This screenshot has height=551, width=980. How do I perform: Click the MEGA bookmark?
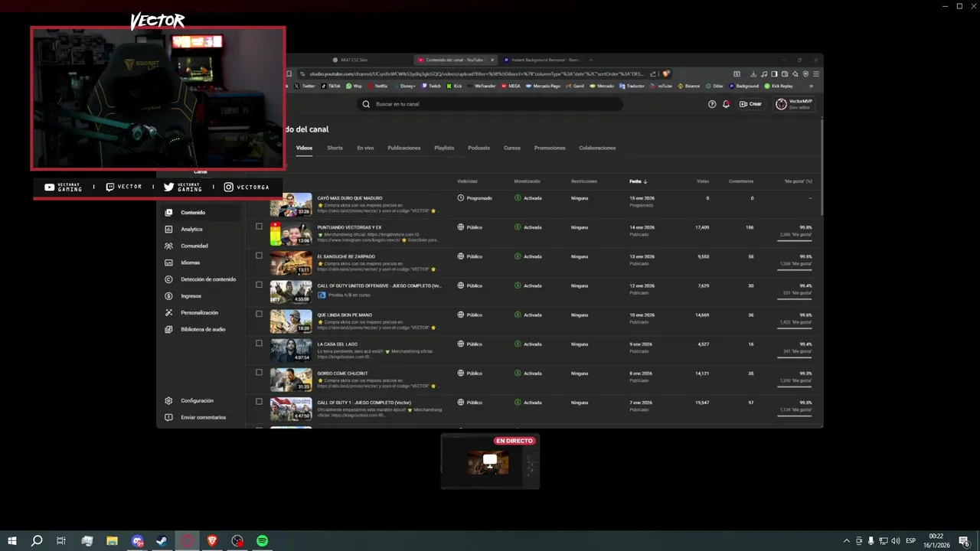(x=511, y=86)
